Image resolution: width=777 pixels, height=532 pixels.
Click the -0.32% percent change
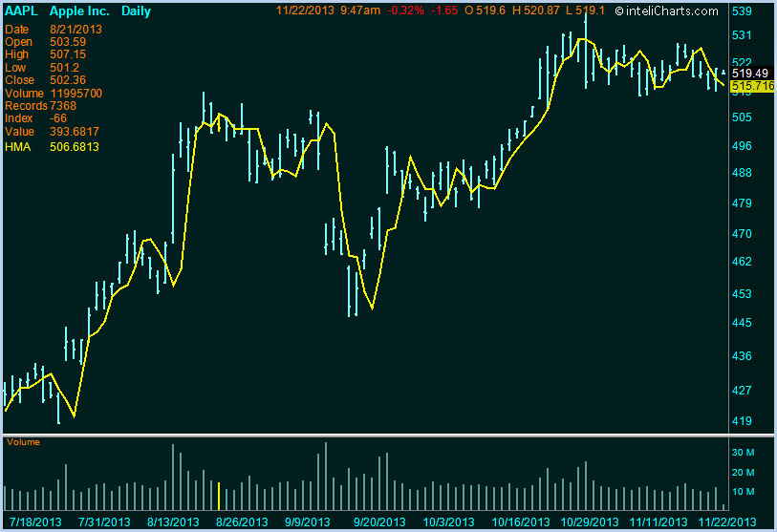pyautogui.click(x=405, y=11)
